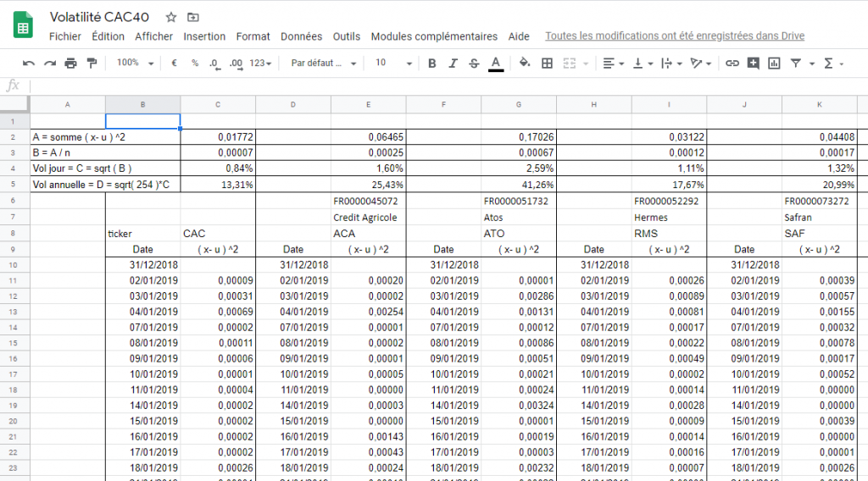Select the 'Atos' cell
The height and width of the screenshot is (481, 868).
pyautogui.click(x=519, y=218)
